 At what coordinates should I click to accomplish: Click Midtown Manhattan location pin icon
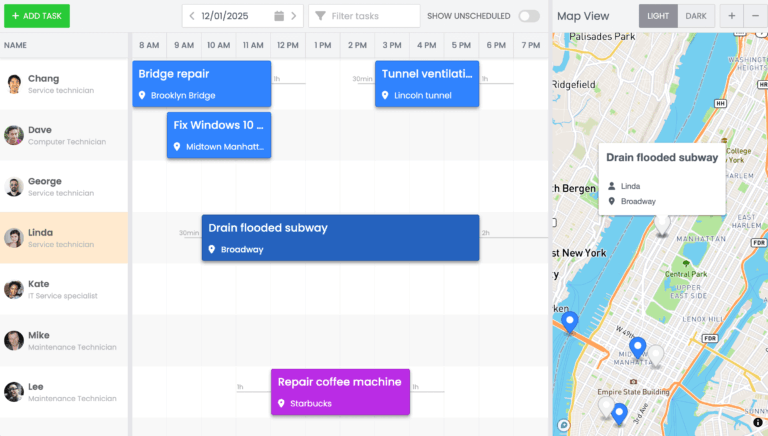177,146
